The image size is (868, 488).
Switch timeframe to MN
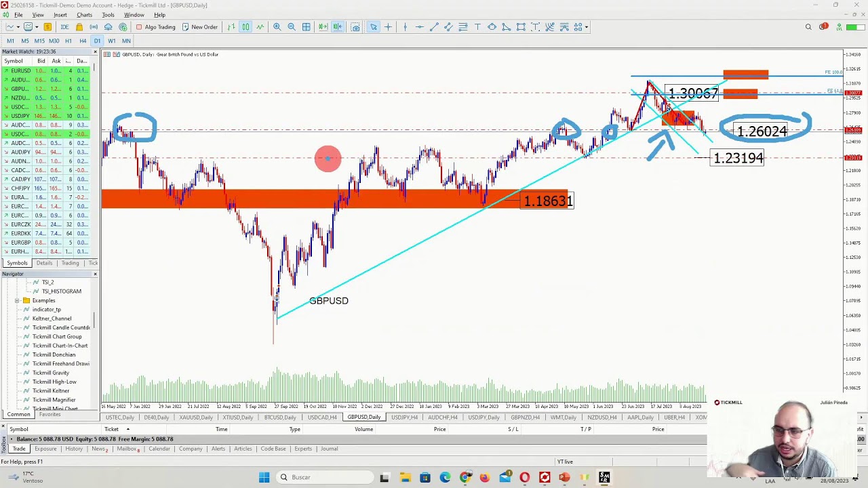126,41
